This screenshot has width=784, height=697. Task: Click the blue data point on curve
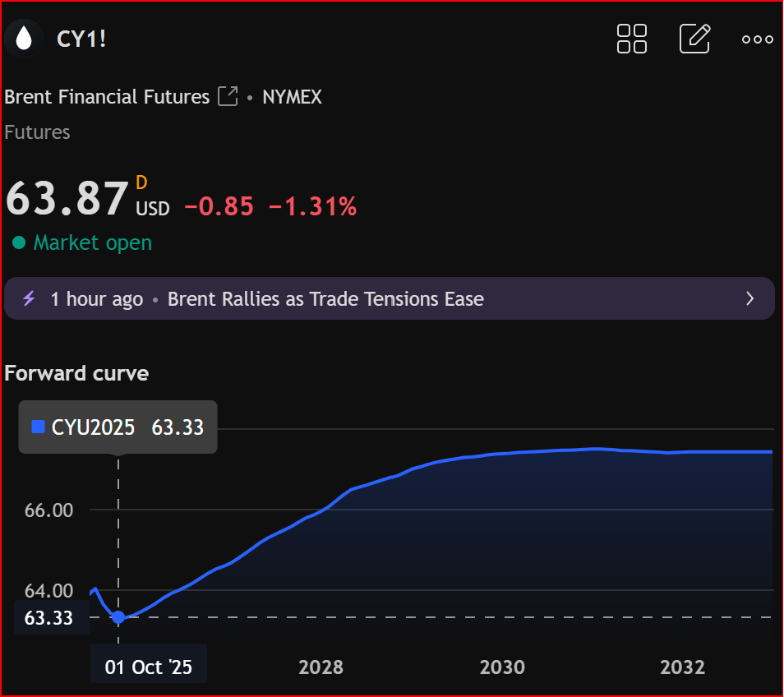pos(118,617)
